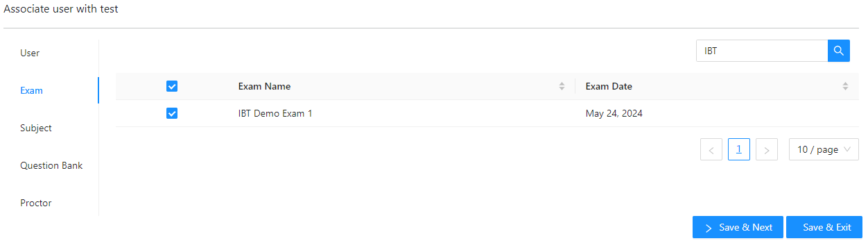Go to next page arrow

[x=766, y=150]
